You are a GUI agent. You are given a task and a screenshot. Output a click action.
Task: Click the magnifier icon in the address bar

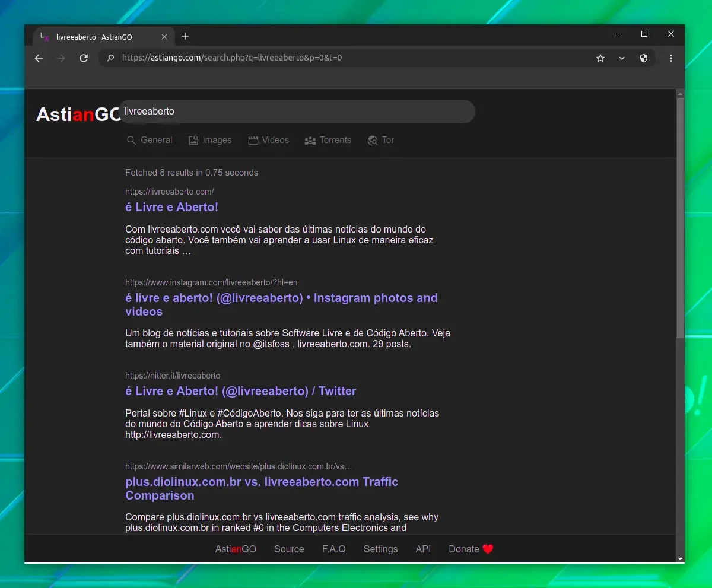pyautogui.click(x=110, y=58)
